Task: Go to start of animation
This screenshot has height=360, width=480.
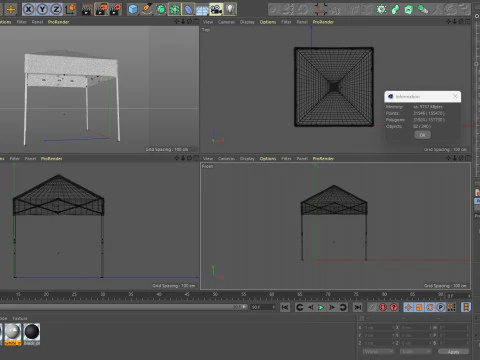Action: coord(285,307)
